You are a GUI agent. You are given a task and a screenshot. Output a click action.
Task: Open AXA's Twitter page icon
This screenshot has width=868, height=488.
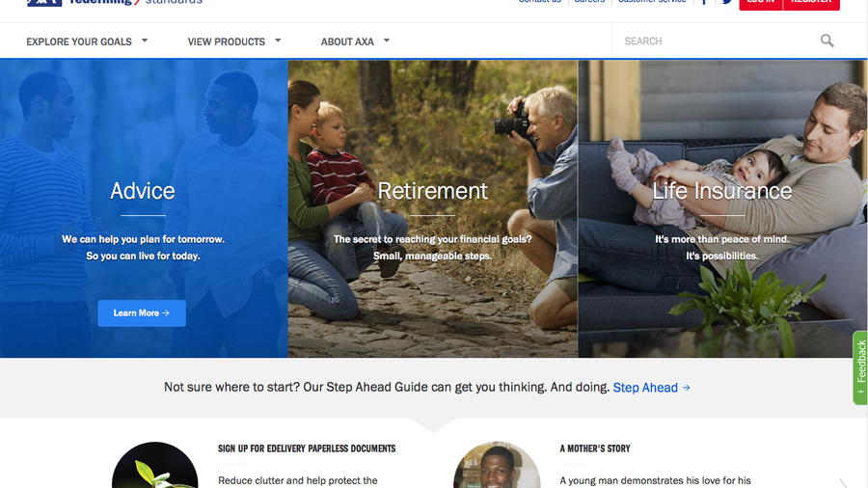pyautogui.click(x=726, y=2)
